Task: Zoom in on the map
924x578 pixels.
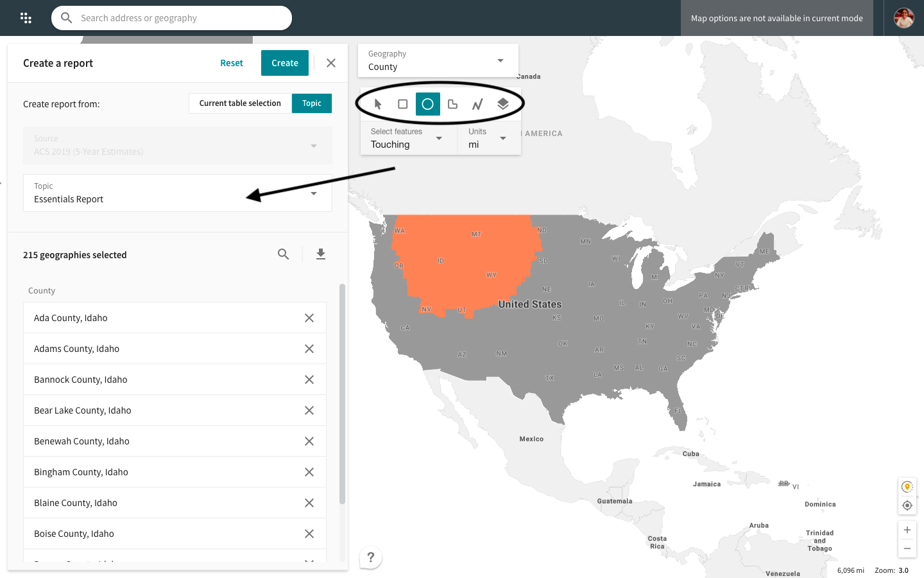Action: pos(907,530)
